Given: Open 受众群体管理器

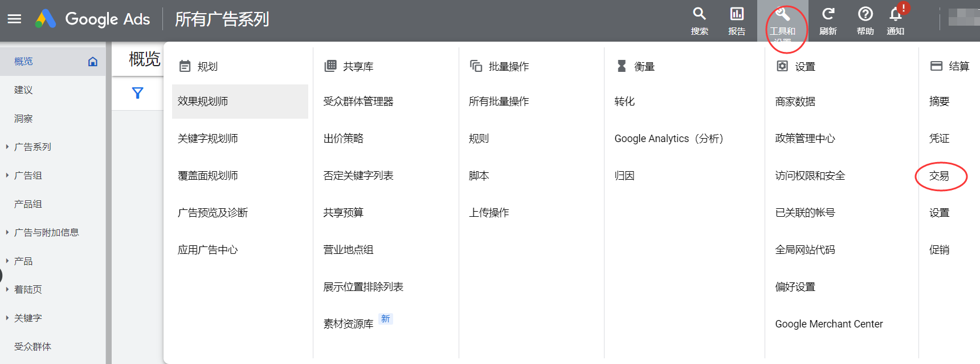Looking at the screenshot, I should tap(358, 102).
